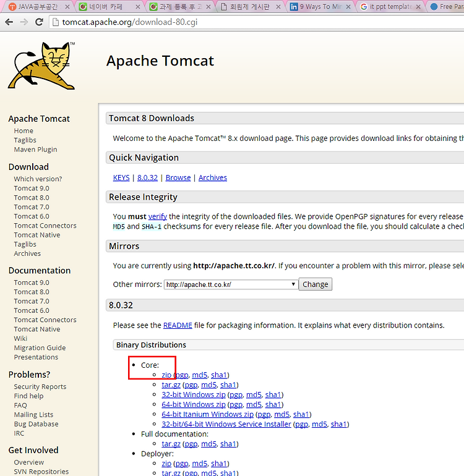Open sha1 link for Service Installer
The width and height of the screenshot is (464, 476).
coord(338,424)
